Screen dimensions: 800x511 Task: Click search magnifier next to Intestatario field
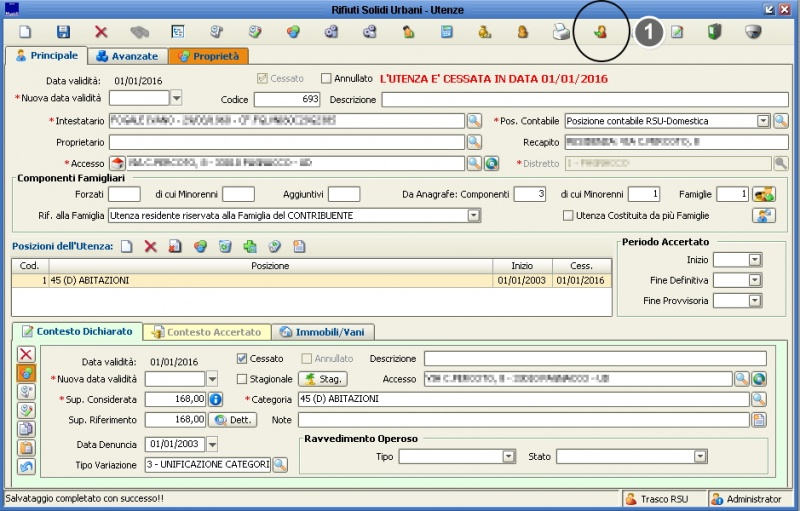(x=475, y=121)
